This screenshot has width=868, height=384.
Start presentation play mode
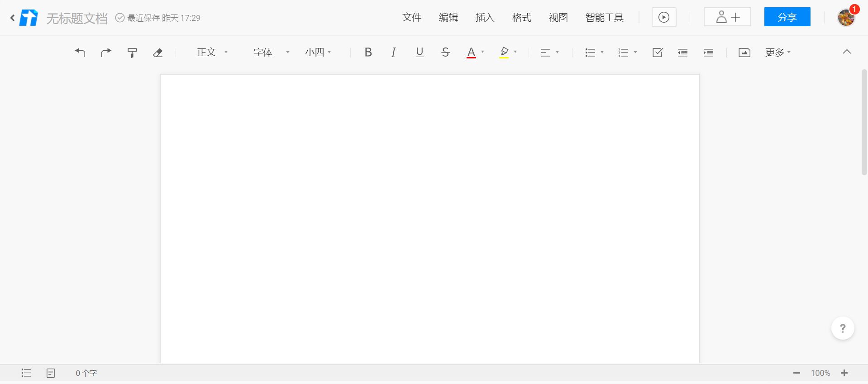pyautogui.click(x=664, y=17)
